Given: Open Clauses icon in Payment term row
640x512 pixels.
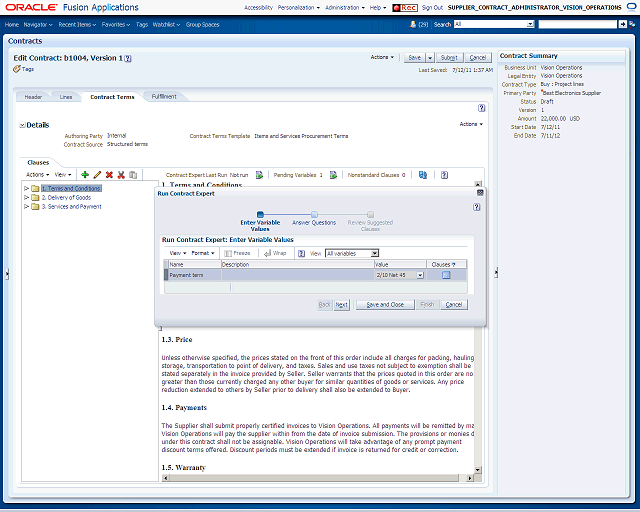Looking at the screenshot, I should point(446,275).
